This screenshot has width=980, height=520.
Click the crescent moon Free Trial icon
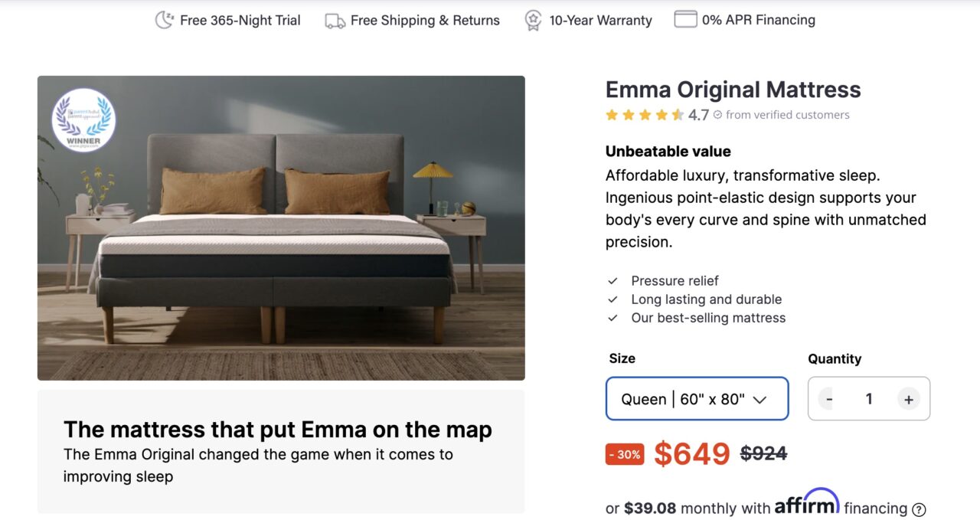click(163, 19)
